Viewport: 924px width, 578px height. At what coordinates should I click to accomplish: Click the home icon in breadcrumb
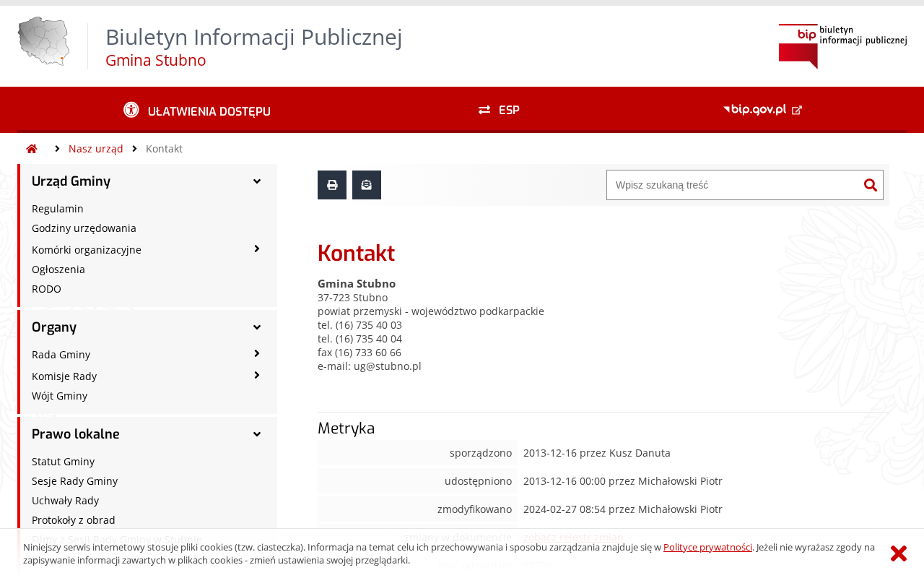(32, 149)
